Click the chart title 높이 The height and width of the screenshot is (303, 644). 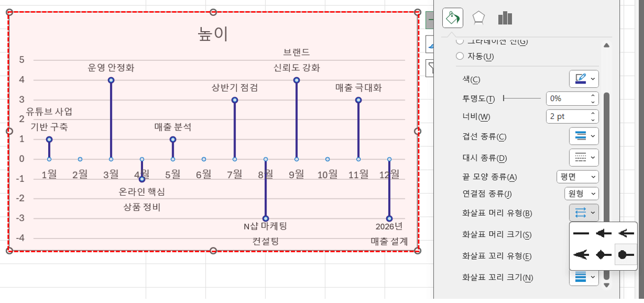213,34
